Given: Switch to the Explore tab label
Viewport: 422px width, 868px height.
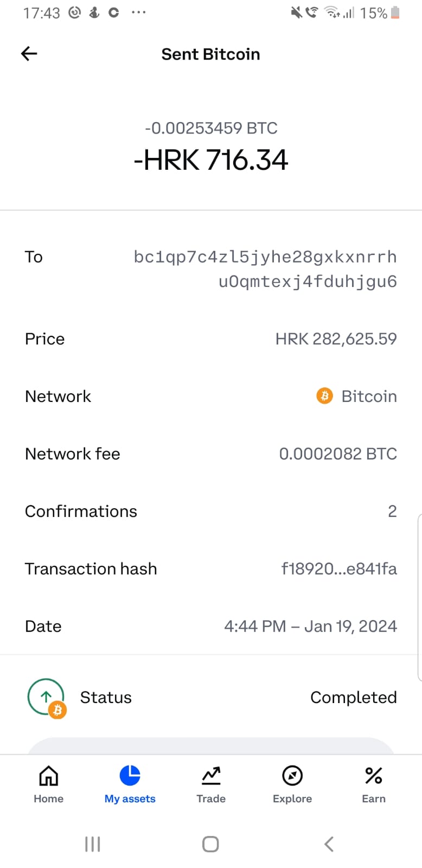Looking at the screenshot, I should click(292, 799).
